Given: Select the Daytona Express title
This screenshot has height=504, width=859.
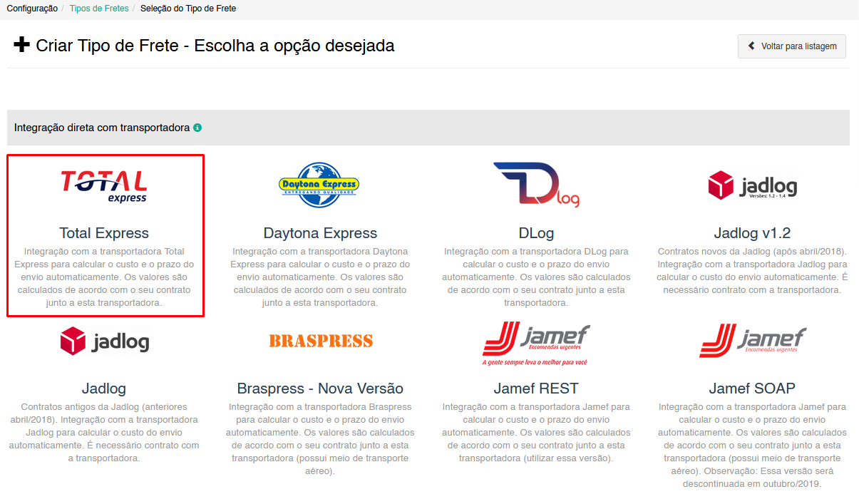Looking at the screenshot, I should (x=320, y=233).
